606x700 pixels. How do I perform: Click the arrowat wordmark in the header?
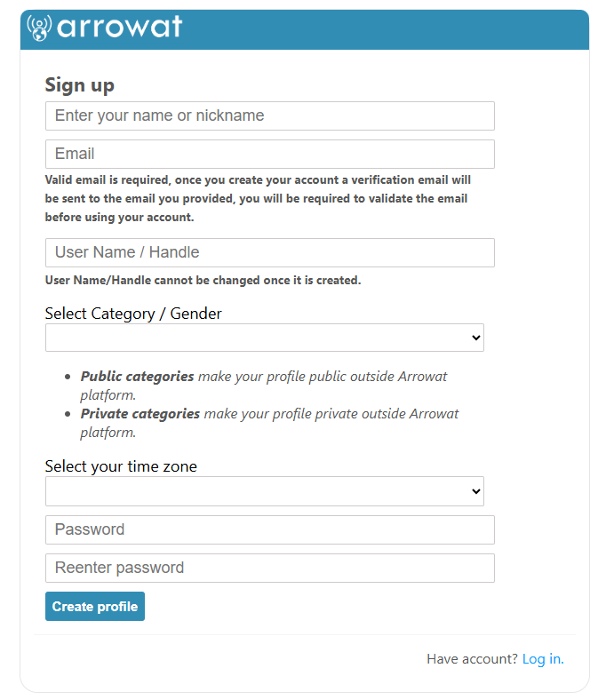point(120,27)
